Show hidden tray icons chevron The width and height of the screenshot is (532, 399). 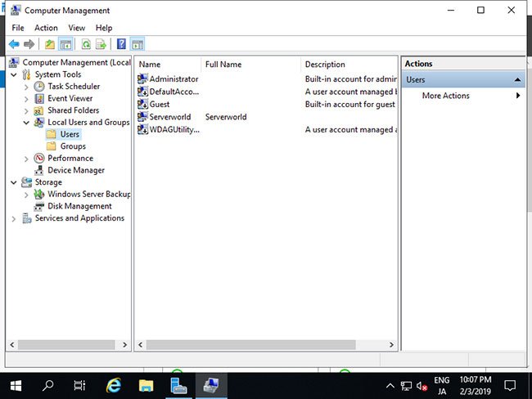coord(390,386)
